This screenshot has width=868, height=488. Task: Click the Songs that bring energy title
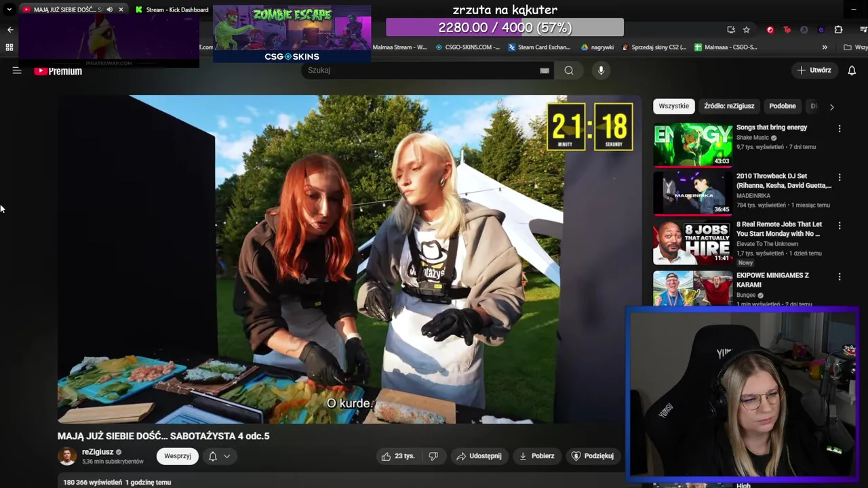point(772,127)
